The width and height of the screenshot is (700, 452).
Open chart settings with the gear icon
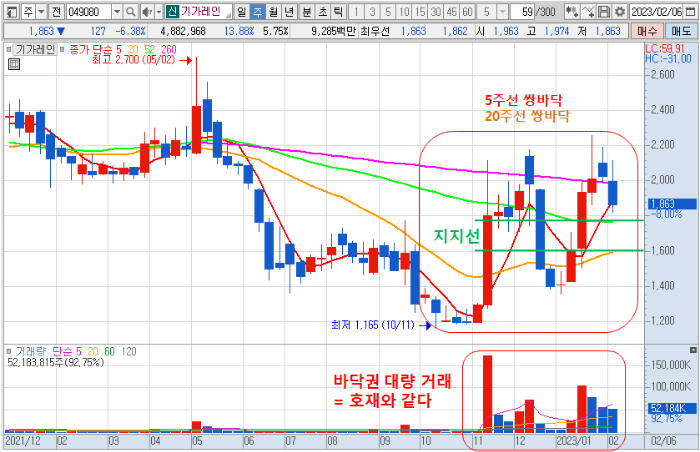click(x=620, y=12)
